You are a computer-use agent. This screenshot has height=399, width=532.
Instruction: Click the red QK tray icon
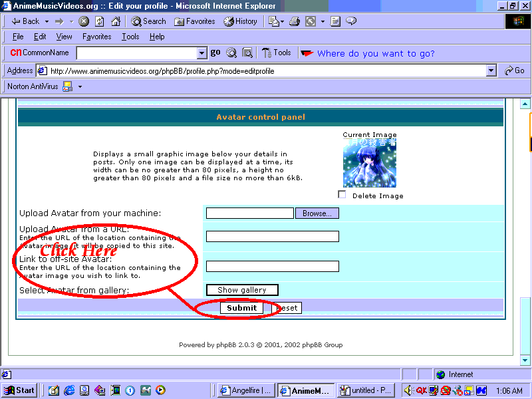pyautogui.click(x=422, y=390)
